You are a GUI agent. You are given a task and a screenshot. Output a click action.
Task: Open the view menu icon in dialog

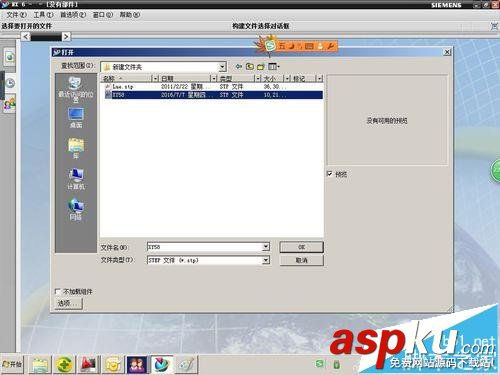point(274,67)
